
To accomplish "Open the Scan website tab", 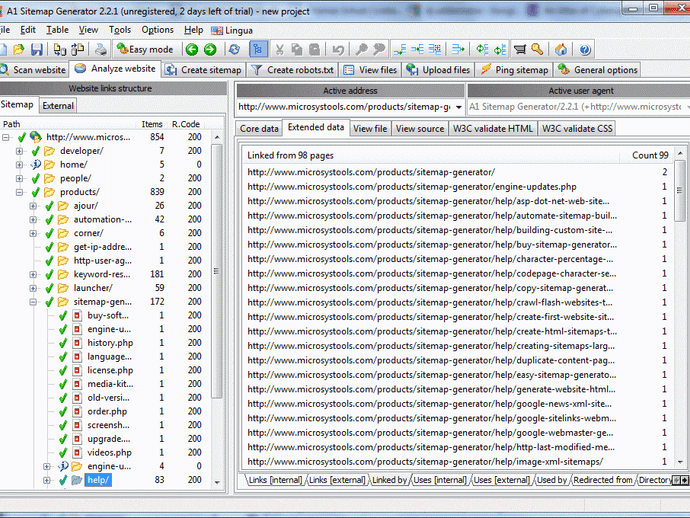I will 33,70.
